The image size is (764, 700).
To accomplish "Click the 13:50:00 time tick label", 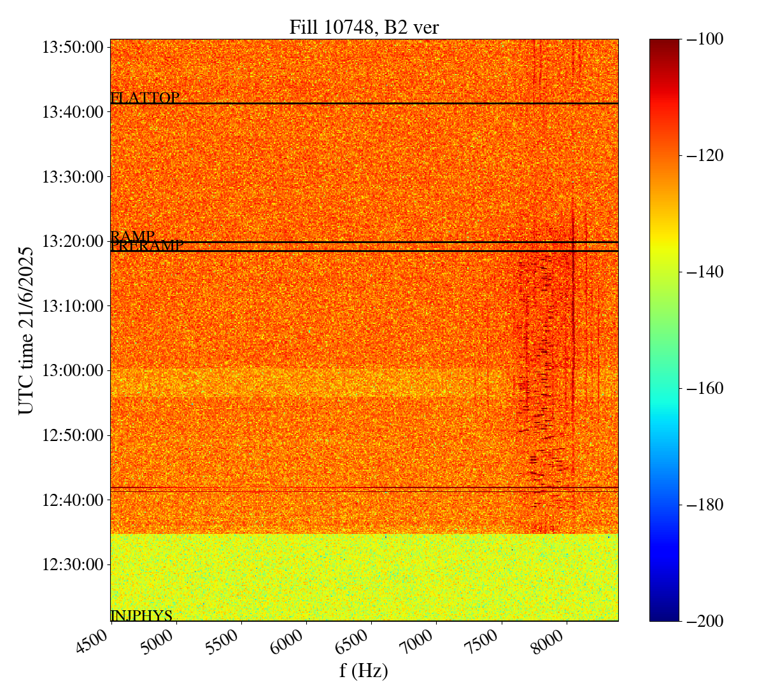I will coord(73,47).
